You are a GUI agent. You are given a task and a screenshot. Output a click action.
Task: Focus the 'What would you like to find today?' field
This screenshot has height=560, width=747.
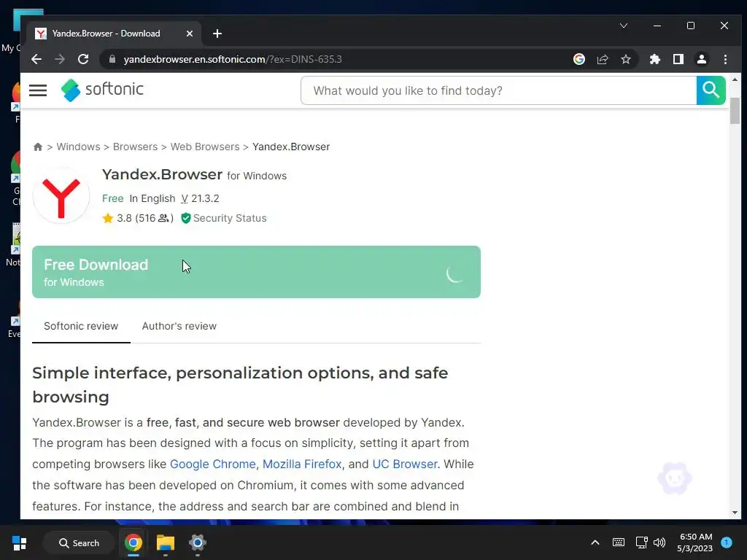[498, 90]
